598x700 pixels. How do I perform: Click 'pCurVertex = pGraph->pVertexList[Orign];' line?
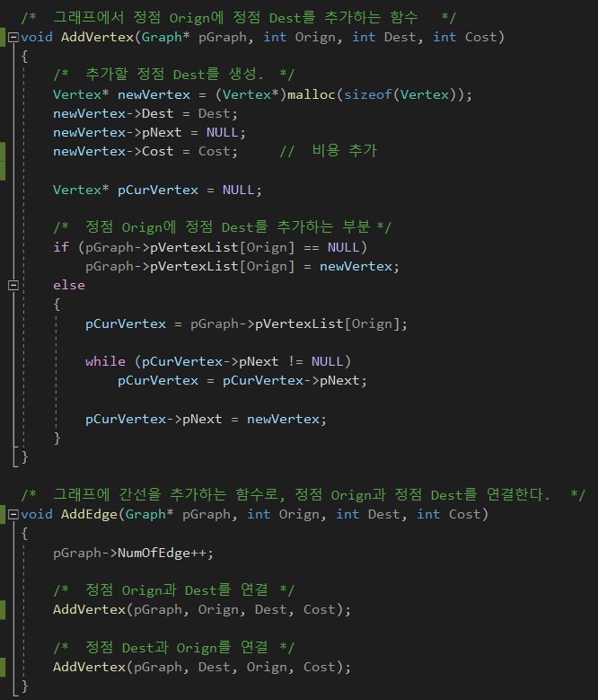tap(246, 323)
